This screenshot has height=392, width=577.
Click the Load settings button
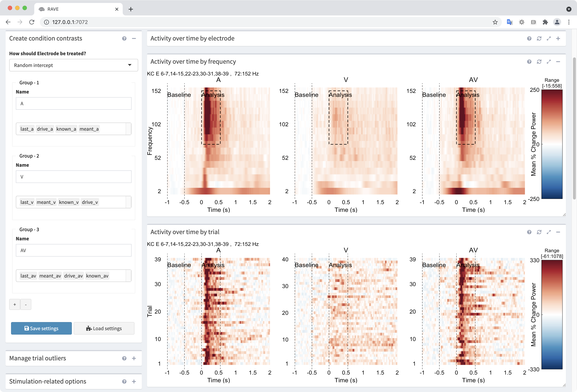point(104,328)
